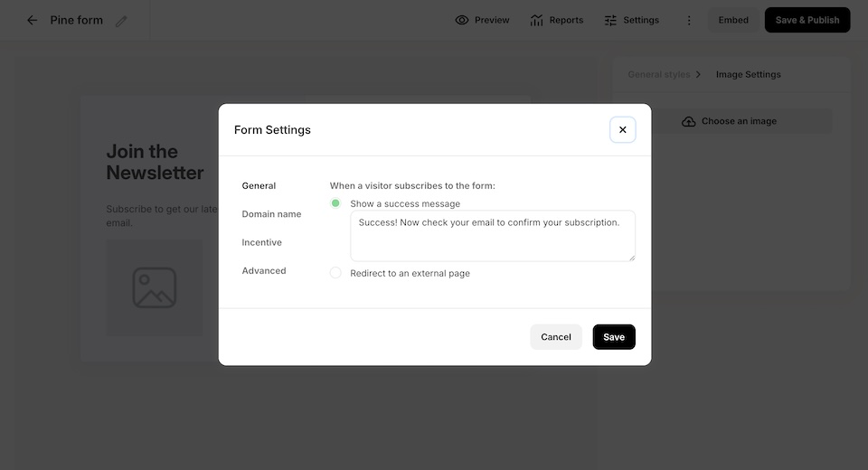Switch to the General settings tab

(x=259, y=186)
